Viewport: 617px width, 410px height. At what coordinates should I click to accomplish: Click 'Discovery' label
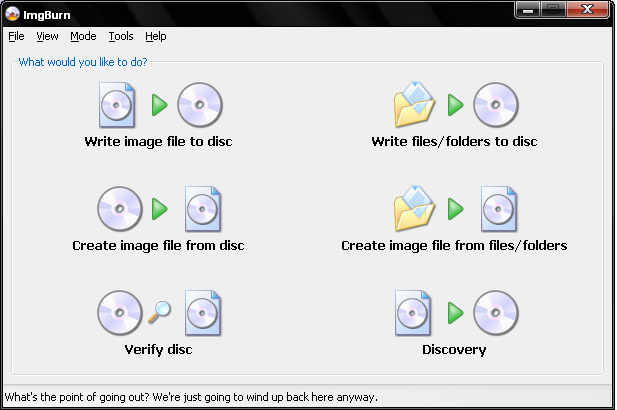(454, 349)
